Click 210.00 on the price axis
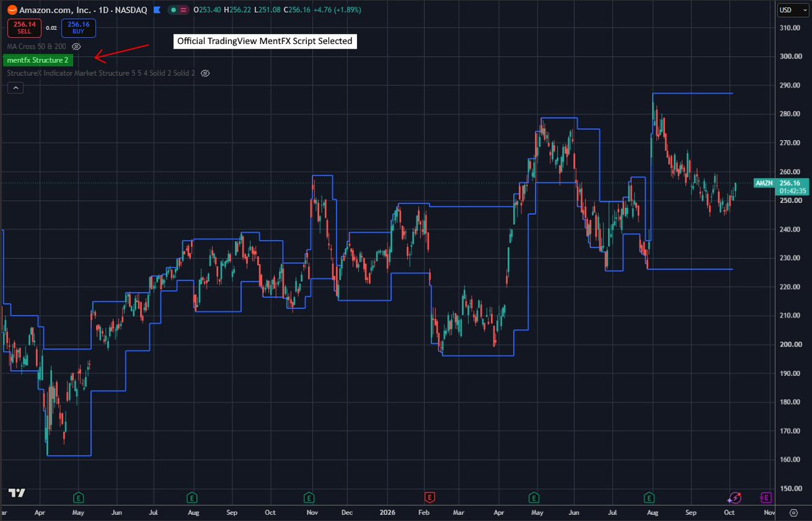Viewport: 812px width, 521px height. pyautogui.click(x=790, y=316)
